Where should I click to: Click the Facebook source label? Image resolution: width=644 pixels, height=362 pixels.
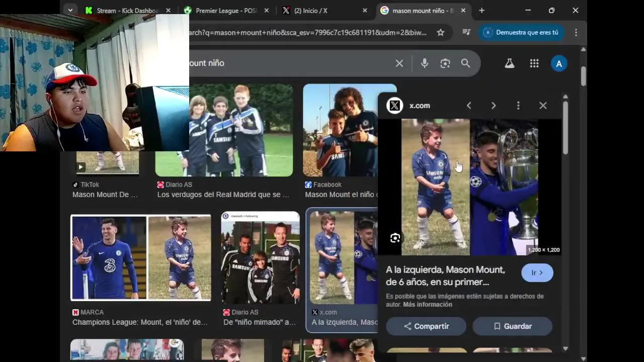(327, 185)
